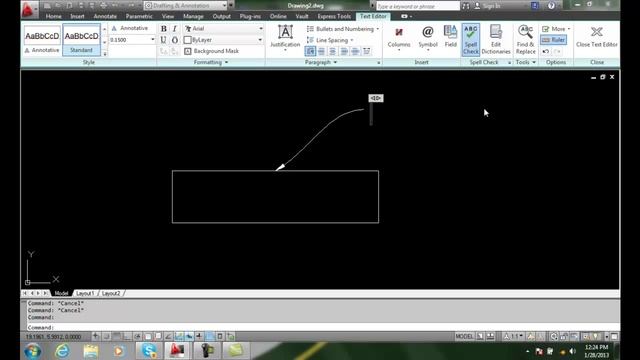Undo the last text edit
640x360 pixels.
tap(546, 51)
